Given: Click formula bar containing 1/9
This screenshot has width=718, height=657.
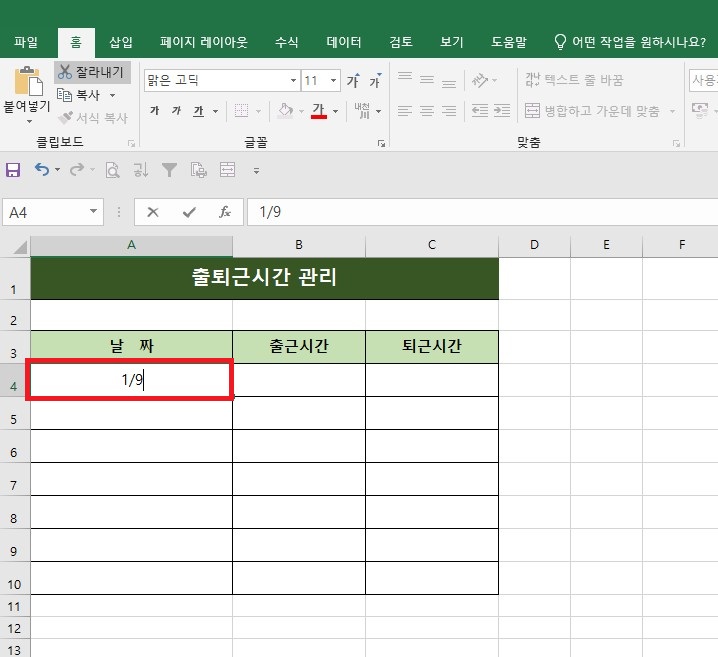Looking at the screenshot, I should pyautogui.click(x=483, y=212).
